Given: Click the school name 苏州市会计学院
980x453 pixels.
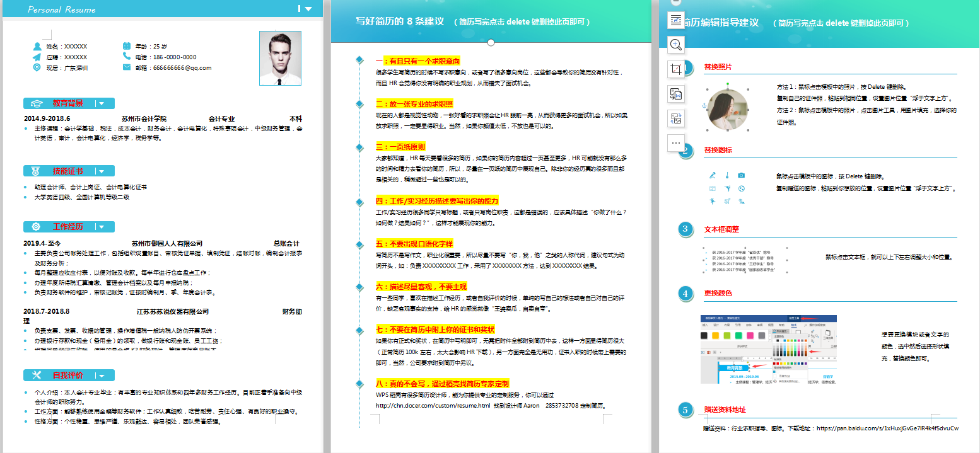Looking at the screenshot, I should tap(144, 118).
